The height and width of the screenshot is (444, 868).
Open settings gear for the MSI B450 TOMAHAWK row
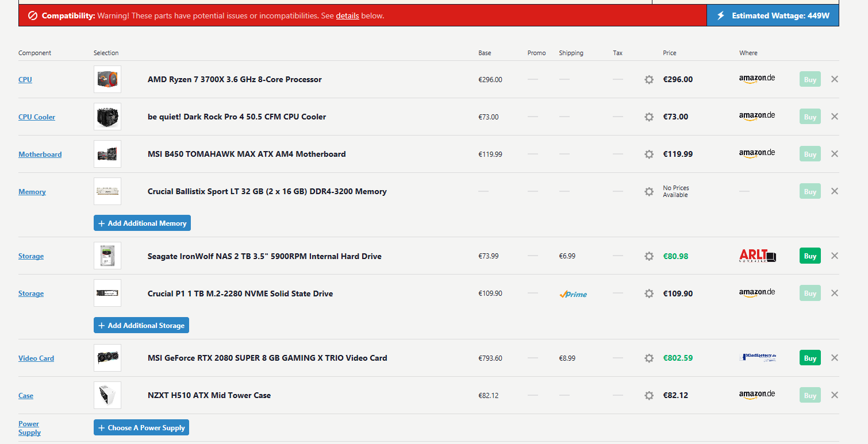pos(649,155)
